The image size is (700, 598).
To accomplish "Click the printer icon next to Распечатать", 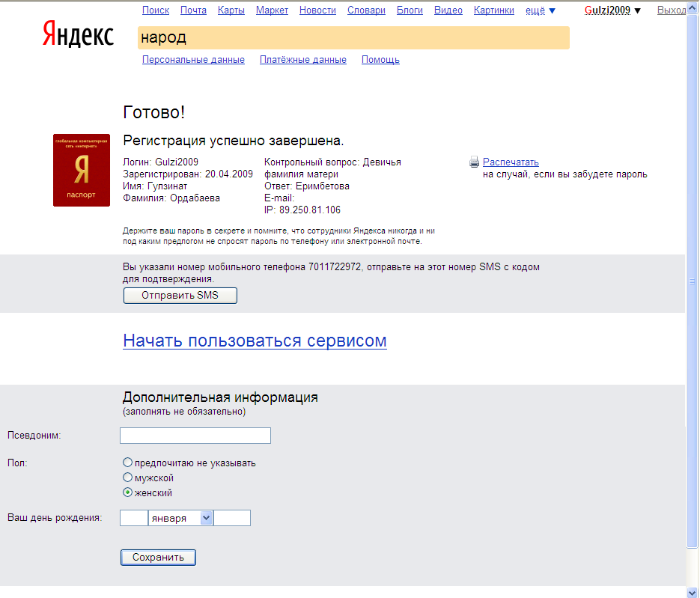I will 474,162.
